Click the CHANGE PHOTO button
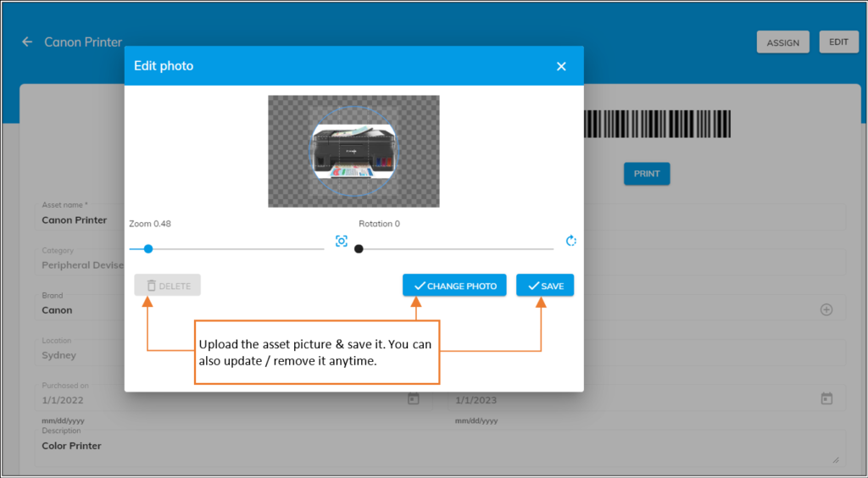Screen dimensions: 868x478 454,286
